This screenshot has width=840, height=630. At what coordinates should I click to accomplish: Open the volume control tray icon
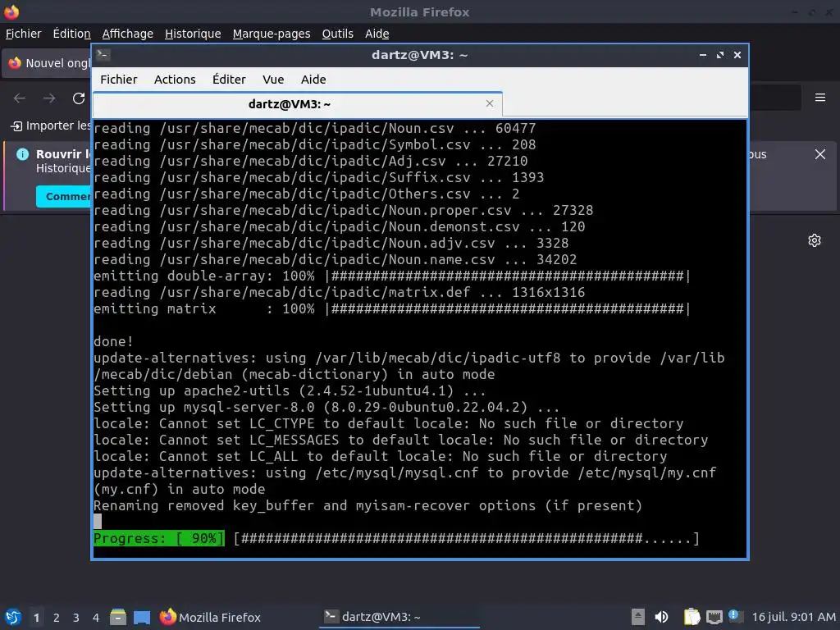click(x=662, y=617)
